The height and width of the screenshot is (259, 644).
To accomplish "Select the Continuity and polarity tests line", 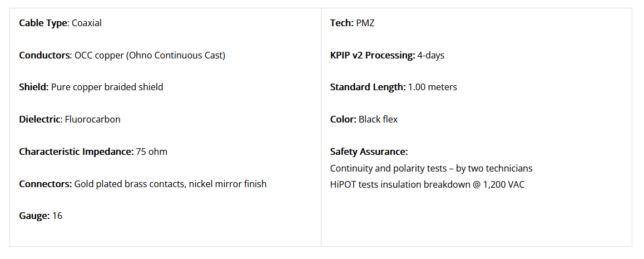I will 431,169.
